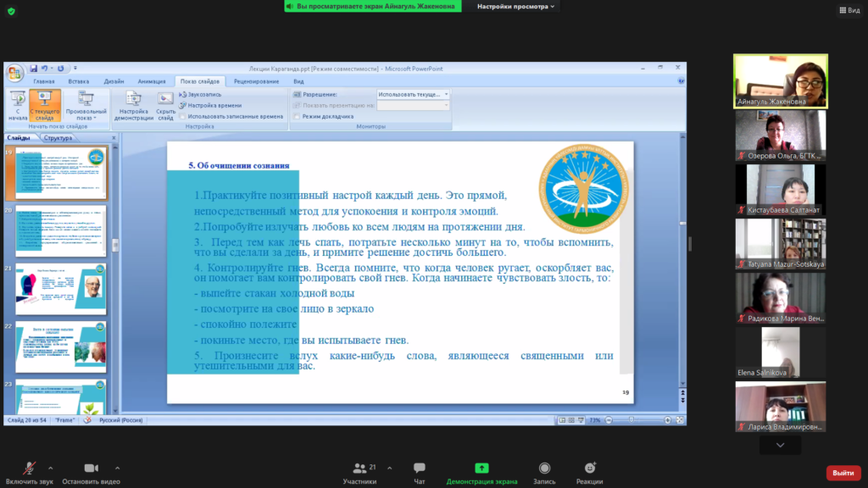The width and height of the screenshot is (868, 488).
Task: Open Zoom Чат panel
Action: 420,473
